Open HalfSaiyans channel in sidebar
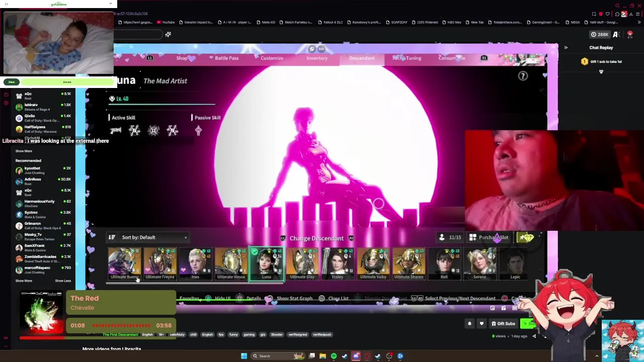The width and height of the screenshot is (644, 362). [44, 129]
